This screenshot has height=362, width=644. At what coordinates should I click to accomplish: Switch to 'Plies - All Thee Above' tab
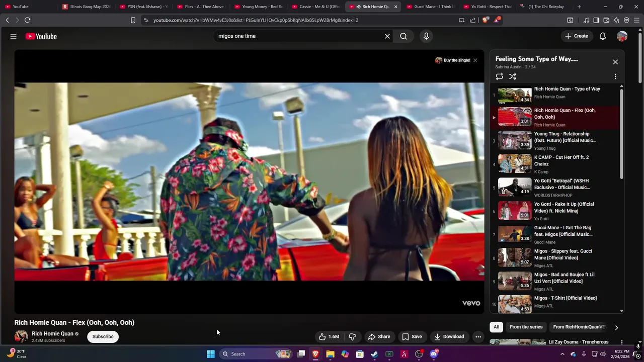201,7
